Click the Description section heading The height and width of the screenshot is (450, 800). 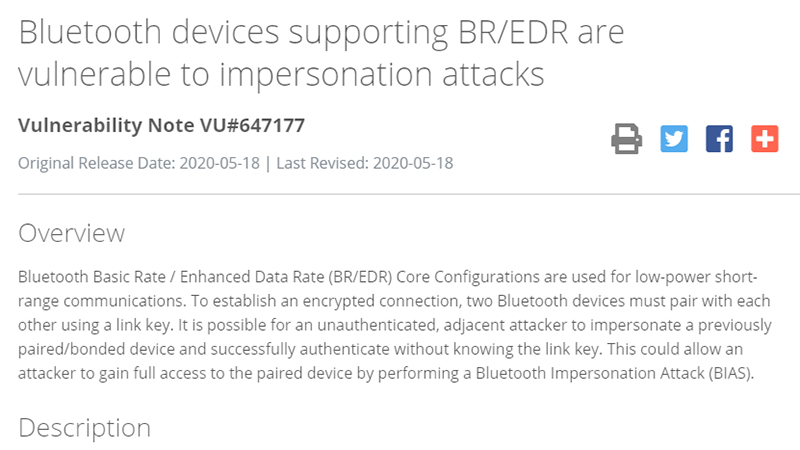pos(85,427)
